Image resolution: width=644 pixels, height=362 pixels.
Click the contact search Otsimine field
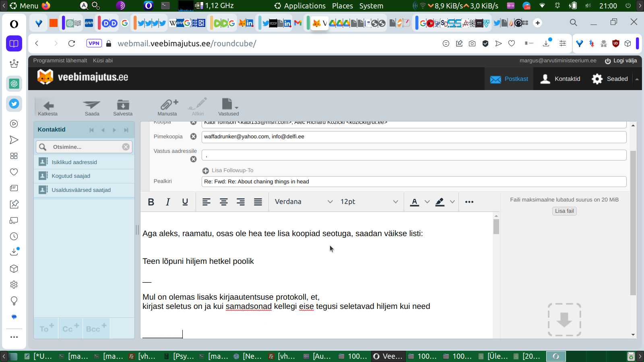point(84,147)
